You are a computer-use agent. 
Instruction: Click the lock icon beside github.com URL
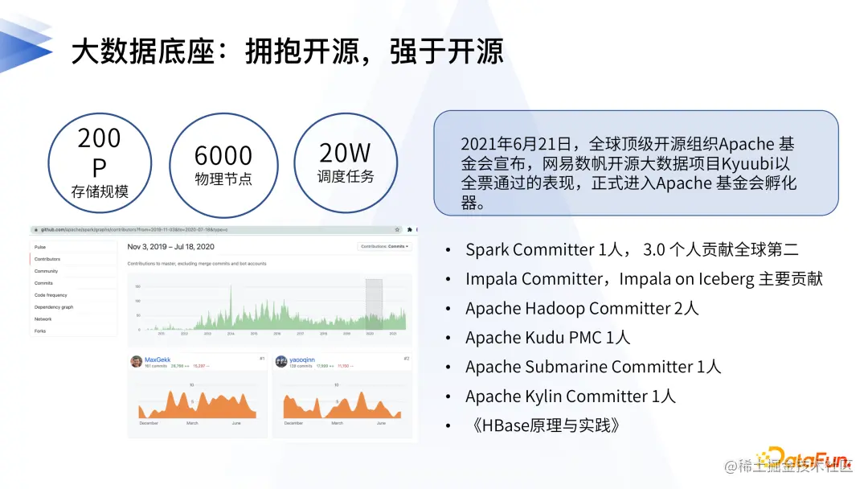coord(36,229)
